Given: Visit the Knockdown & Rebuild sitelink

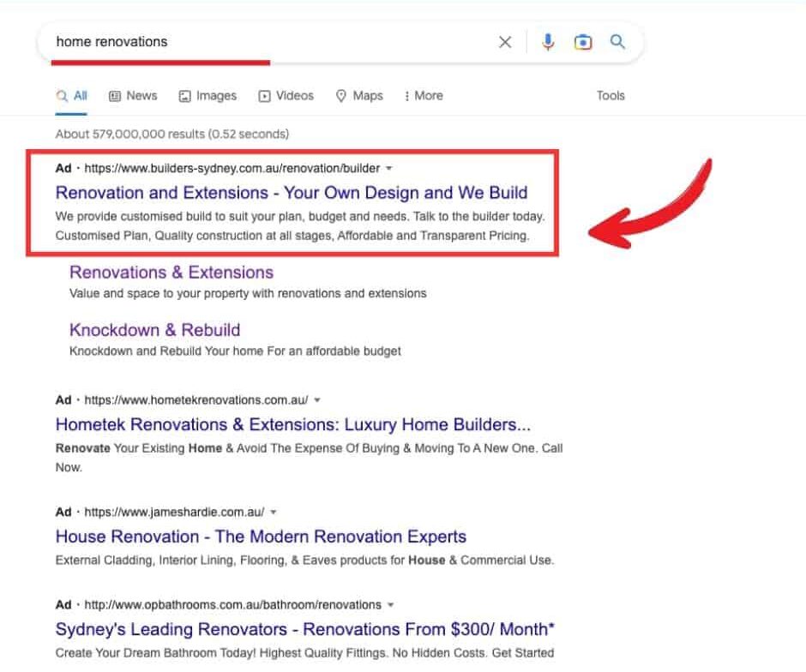Looking at the screenshot, I should (154, 330).
